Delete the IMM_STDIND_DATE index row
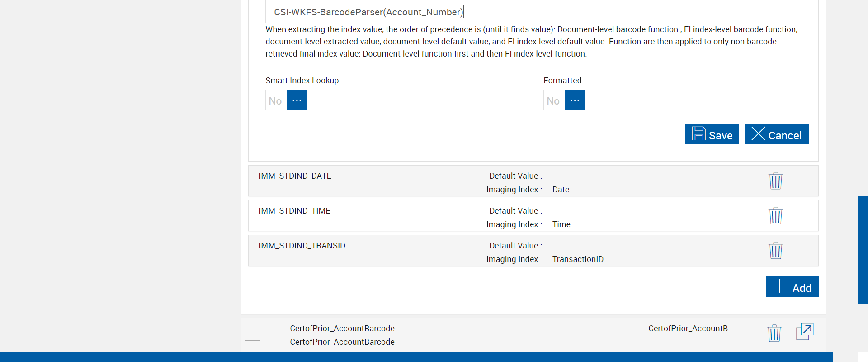Image resolution: width=868 pixels, height=362 pixels. [x=776, y=181]
